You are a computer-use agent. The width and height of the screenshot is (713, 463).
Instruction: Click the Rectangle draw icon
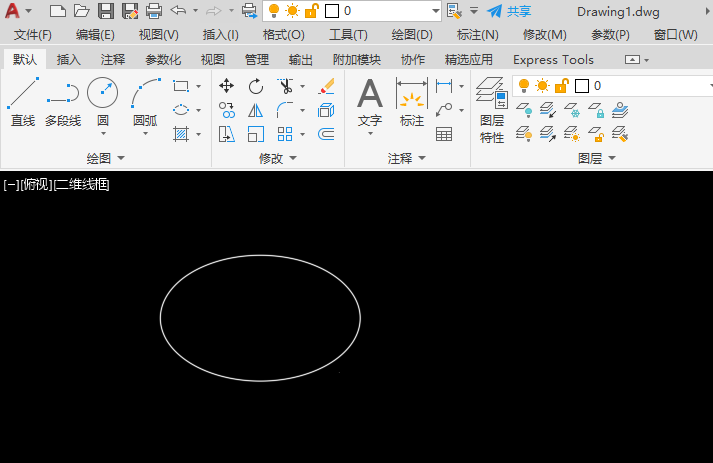tap(181, 86)
